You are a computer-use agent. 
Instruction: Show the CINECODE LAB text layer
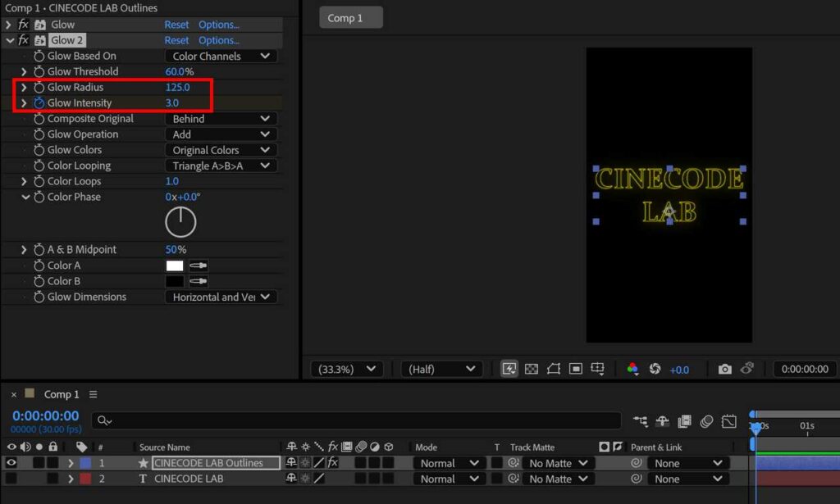click(11, 479)
